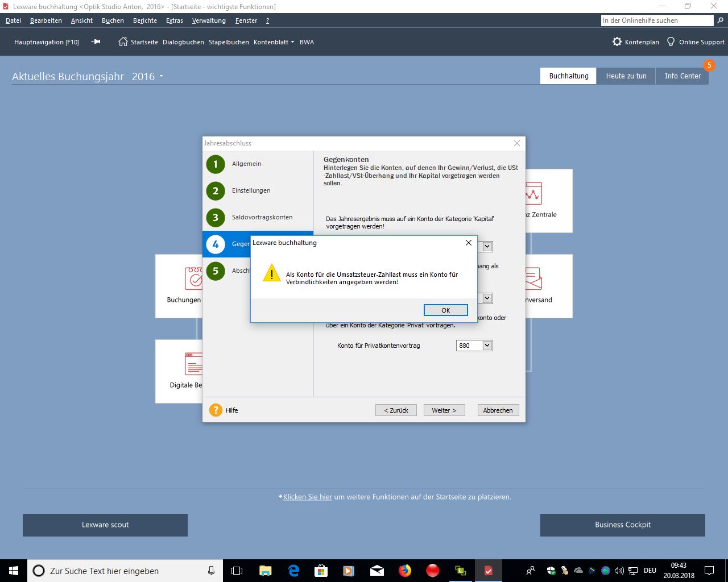The height and width of the screenshot is (582, 728).
Task: Switch to the Buchhaltung tab
Action: pyautogui.click(x=569, y=76)
